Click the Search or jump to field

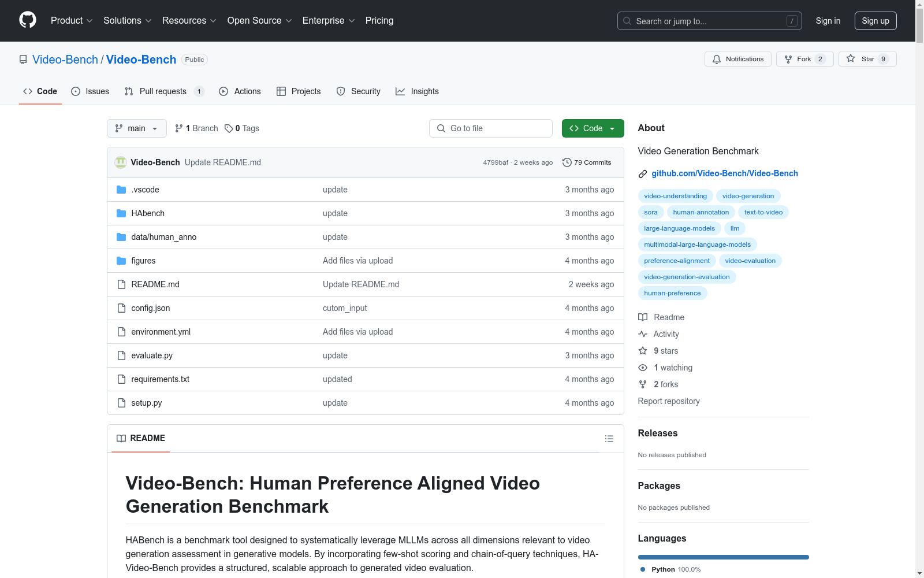pyautogui.click(x=710, y=21)
